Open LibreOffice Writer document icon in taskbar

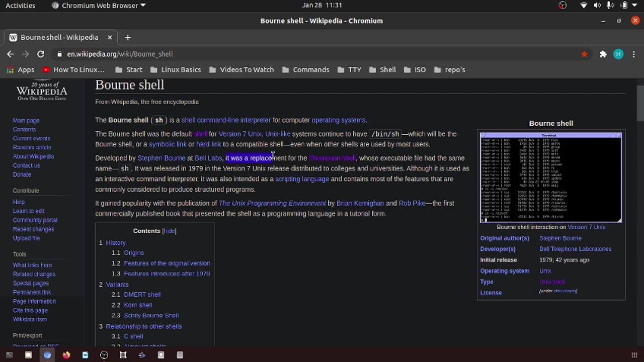click(x=85, y=355)
